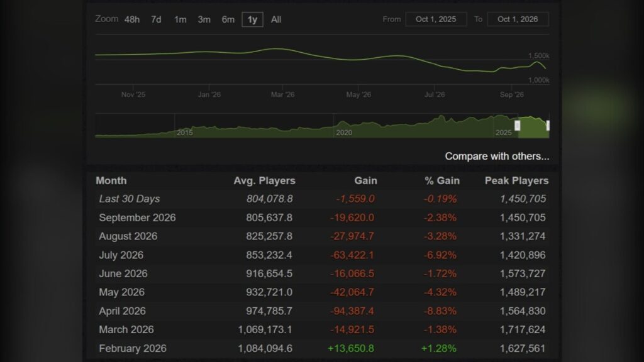644x362 pixels.
Task: Select the June 2026 row label
Action: tap(123, 274)
